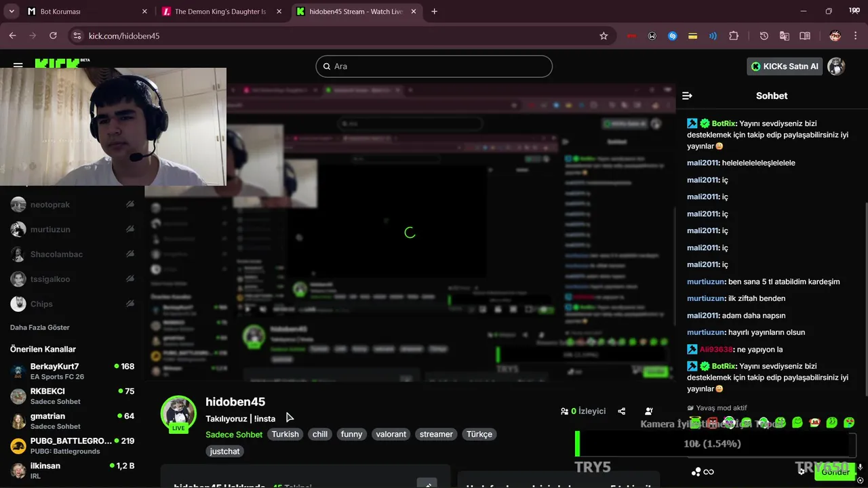Open Shacolambac in followed channels
Viewport: 868px width, 488px height.
(x=73, y=254)
